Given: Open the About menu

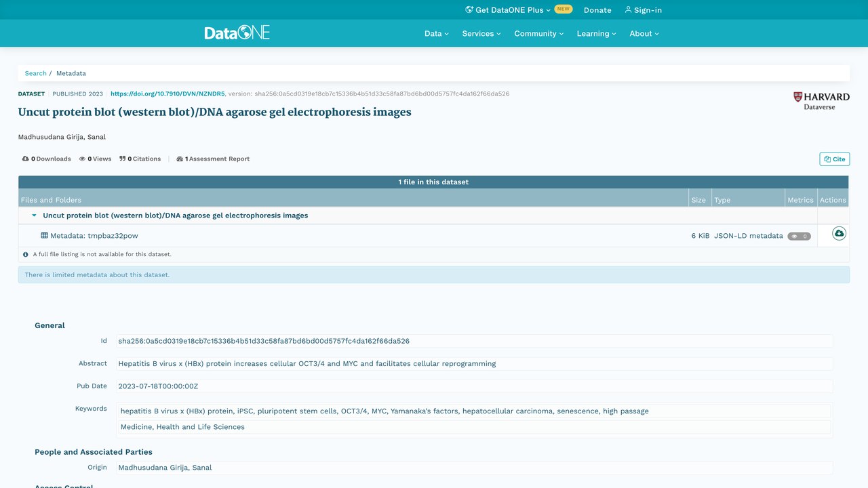Looking at the screenshot, I should pyautogui.click(x=644, y=33).
